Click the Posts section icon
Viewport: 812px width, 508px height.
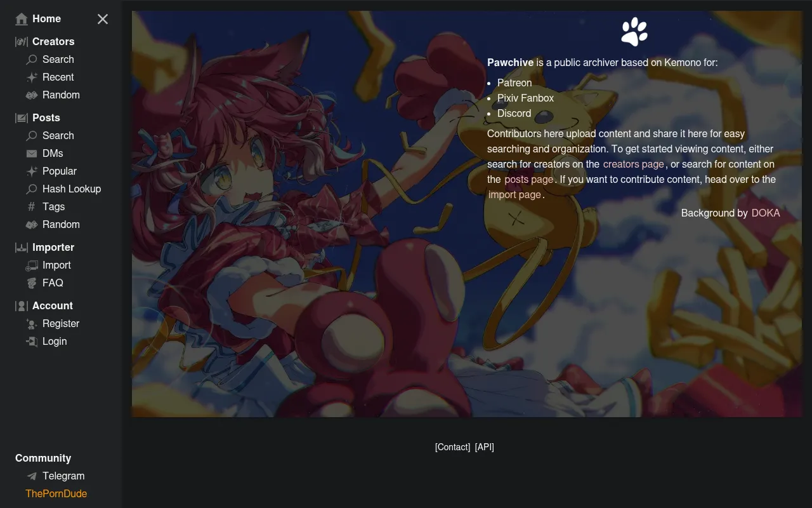(22, 118)
